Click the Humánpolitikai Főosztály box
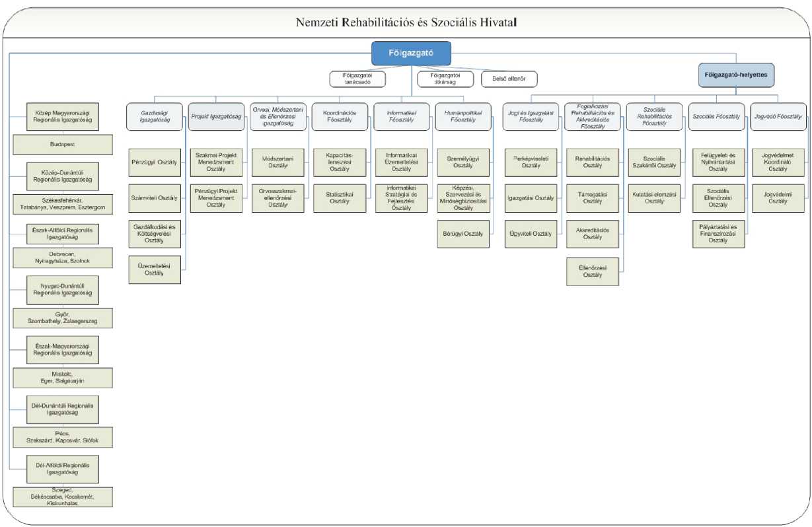The image size is (812, 527). [463, 116]
